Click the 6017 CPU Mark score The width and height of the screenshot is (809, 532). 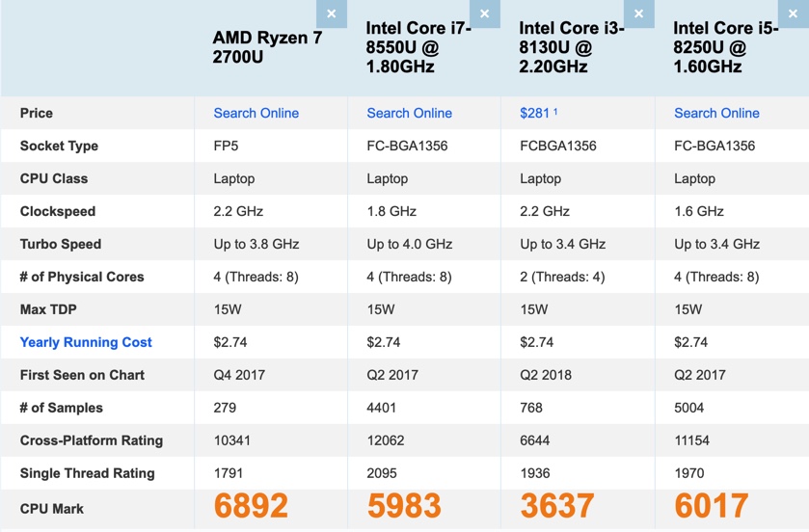pyautogui.click(x=711, y=507)
